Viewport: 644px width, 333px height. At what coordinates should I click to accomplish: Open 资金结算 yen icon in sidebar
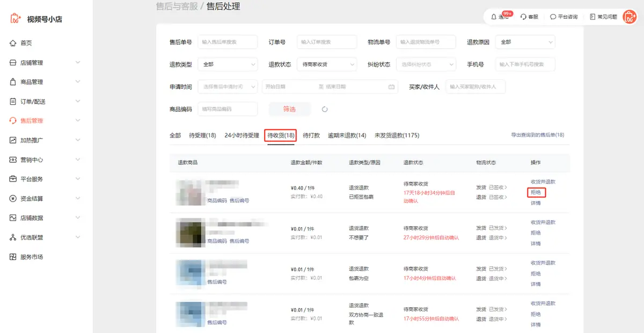click(x=13, y=199)
